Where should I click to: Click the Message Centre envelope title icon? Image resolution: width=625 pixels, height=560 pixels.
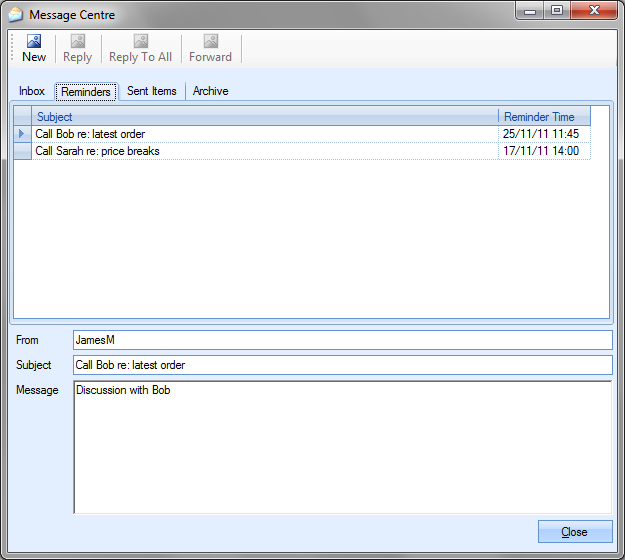click(x=15, y=15)
